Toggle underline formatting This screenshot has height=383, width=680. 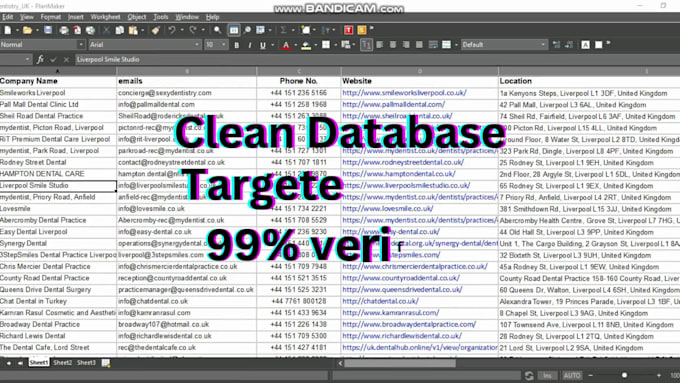point(263,45)
